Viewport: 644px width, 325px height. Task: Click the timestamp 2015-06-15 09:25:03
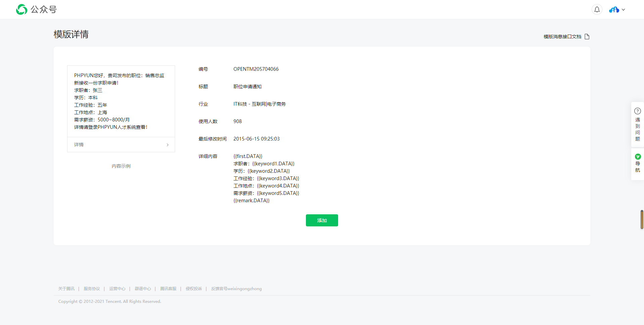[x=257, y=139]
